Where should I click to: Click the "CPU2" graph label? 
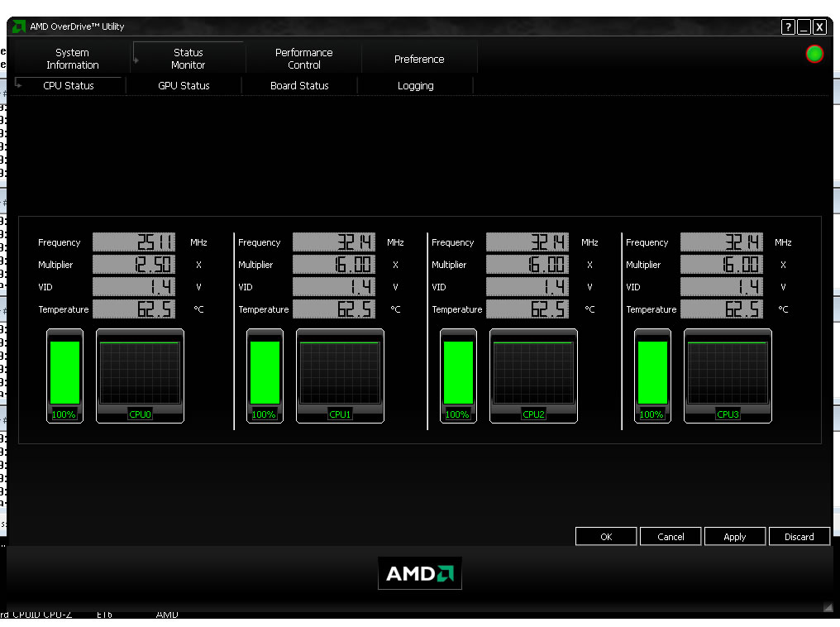[533, 414]
